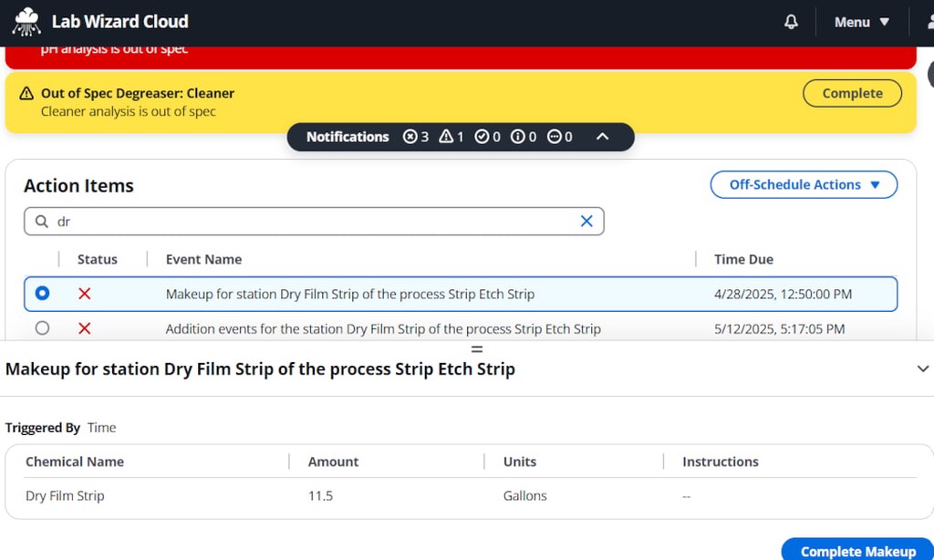
Task: Grab the panel divider handle above Makeup details
Action: tap(476, 349)
